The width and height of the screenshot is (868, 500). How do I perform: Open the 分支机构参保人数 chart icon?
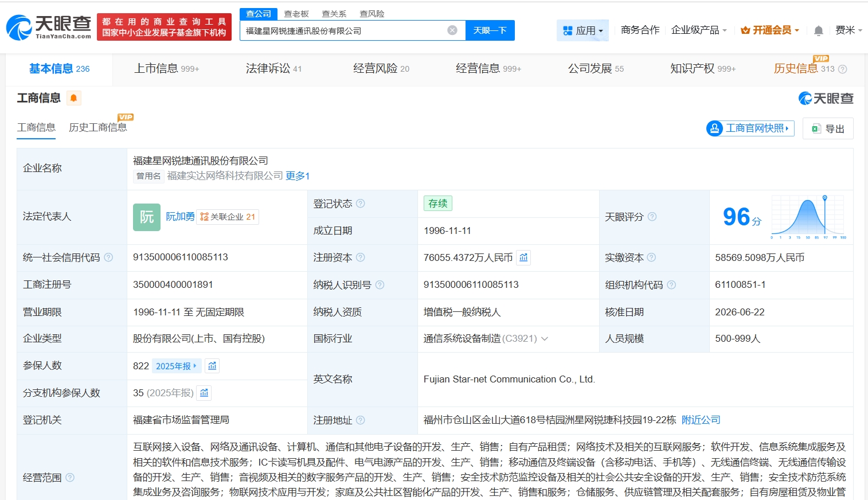click(x=204, y=393)
